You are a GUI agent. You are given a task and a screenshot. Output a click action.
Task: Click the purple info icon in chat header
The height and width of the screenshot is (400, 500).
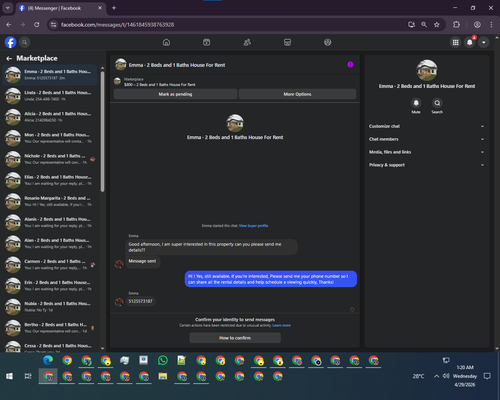pyautogui.click(x=350, y=65)
